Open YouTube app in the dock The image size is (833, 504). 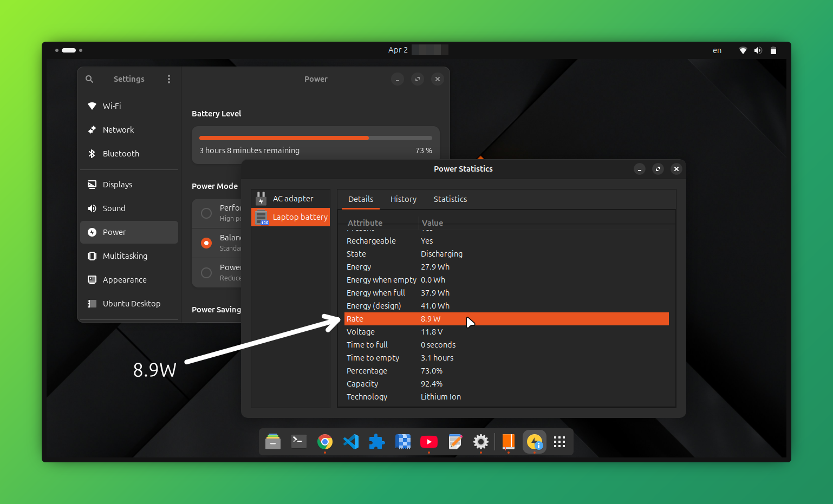click(429, 442)
